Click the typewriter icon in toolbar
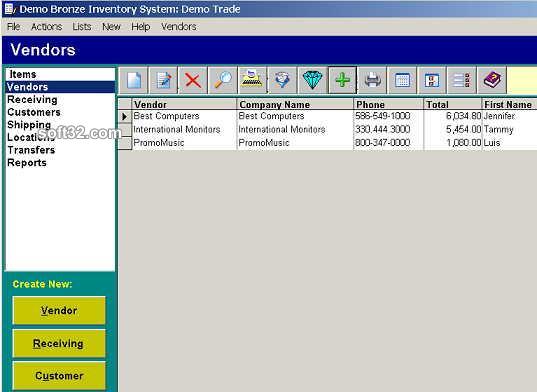This screenshot has width=537, height=392. pos(252,80)
